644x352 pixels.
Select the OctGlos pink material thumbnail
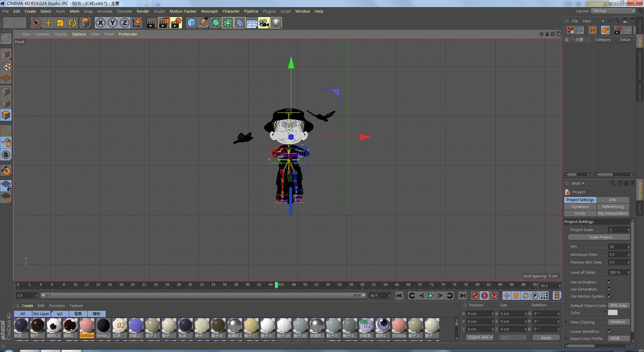(87, 328)
